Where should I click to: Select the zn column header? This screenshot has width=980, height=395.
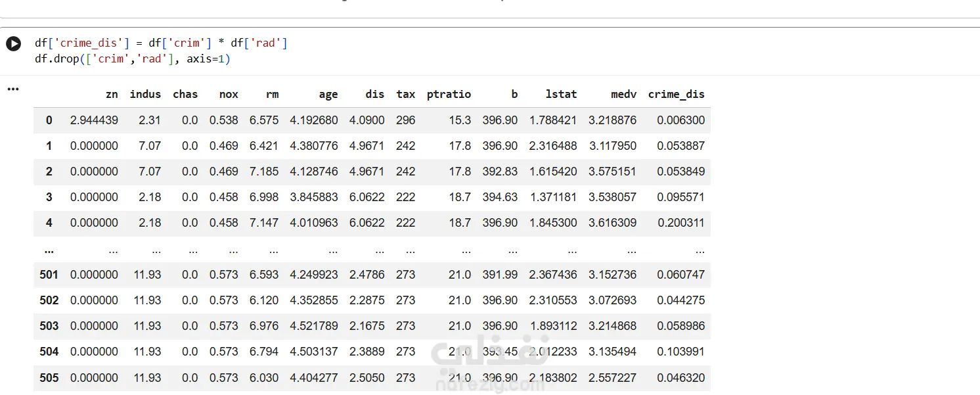pos(112,94)
